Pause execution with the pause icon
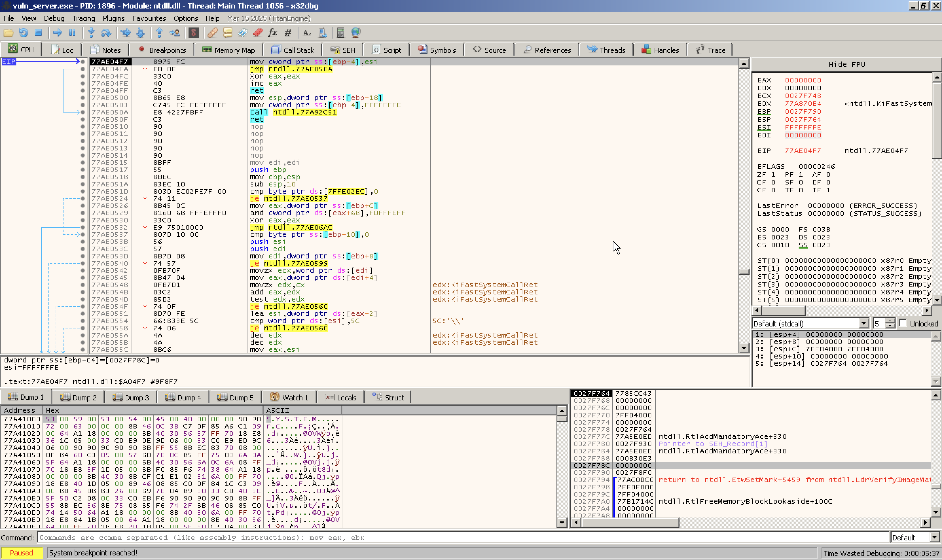The height and width of the screenshot is (560, 942). point(72,33)
